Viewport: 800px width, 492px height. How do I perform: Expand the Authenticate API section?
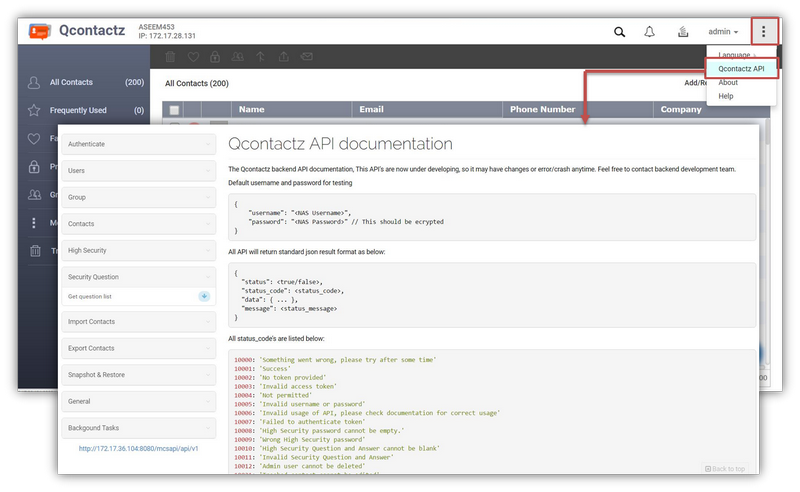(139, 144)
